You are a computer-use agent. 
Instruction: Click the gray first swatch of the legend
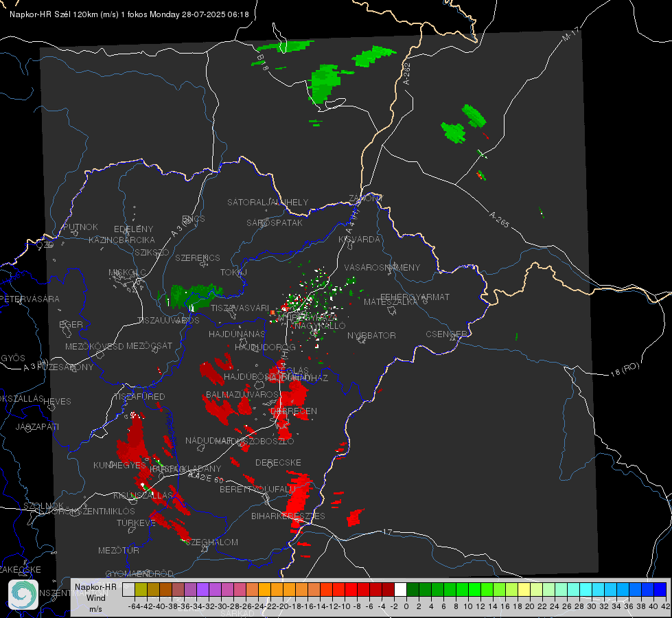[128, 590]
